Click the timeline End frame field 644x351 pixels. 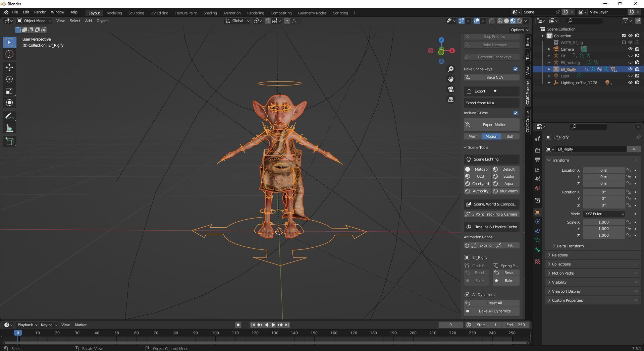click(x=516, y=325)
